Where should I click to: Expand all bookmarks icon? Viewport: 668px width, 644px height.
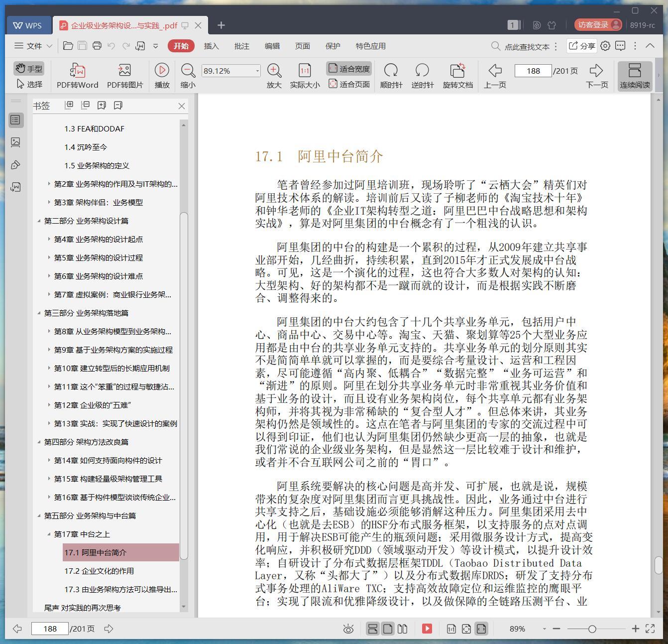(x=69, y=105)
